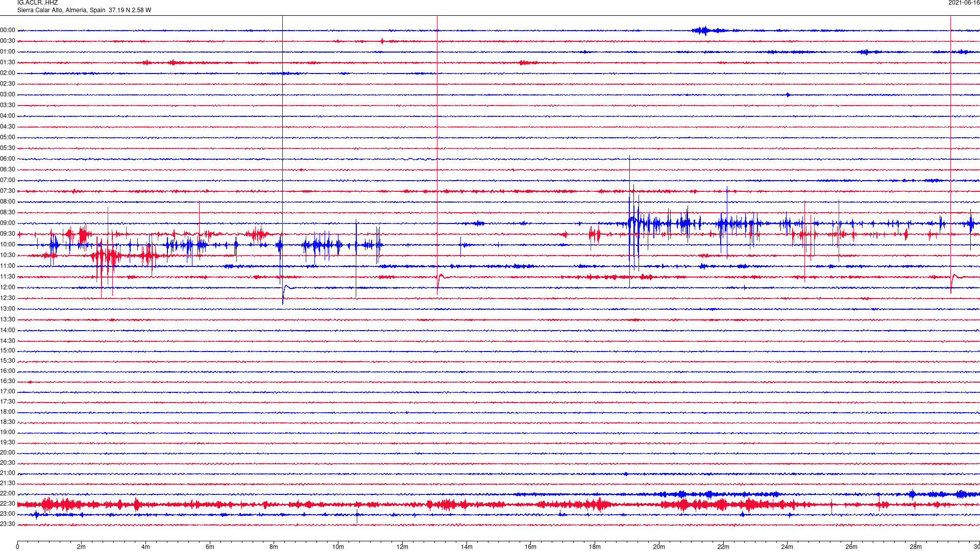Click the 2m axis tick label

coord(82,547)
